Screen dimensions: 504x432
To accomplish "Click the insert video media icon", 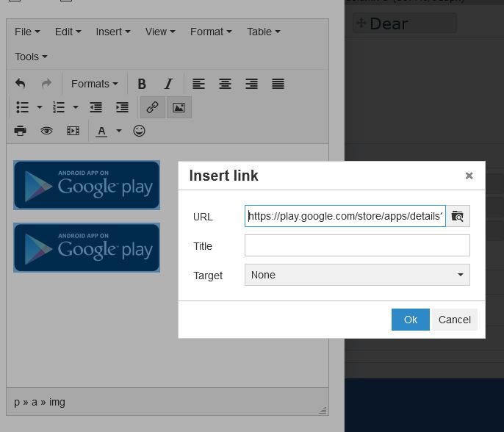I will point(73,131).
